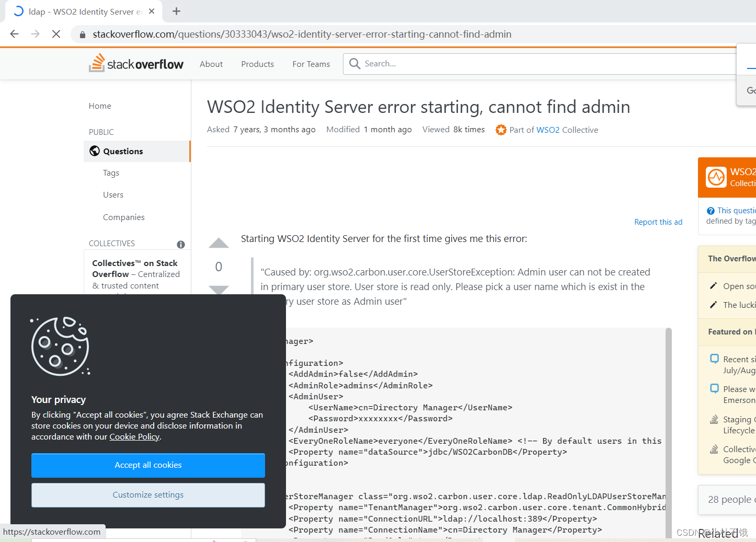Click the 'COLLECTIVES' sidebar heading

[112, 244]
